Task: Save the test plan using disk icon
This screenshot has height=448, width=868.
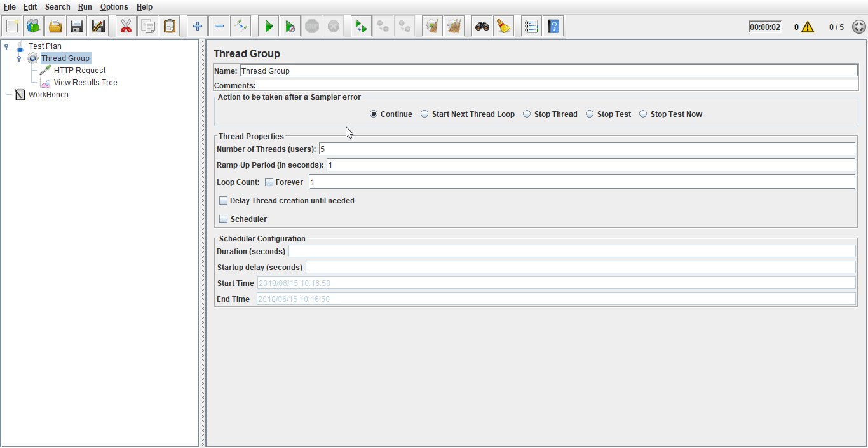Action: tap(76, 25)
